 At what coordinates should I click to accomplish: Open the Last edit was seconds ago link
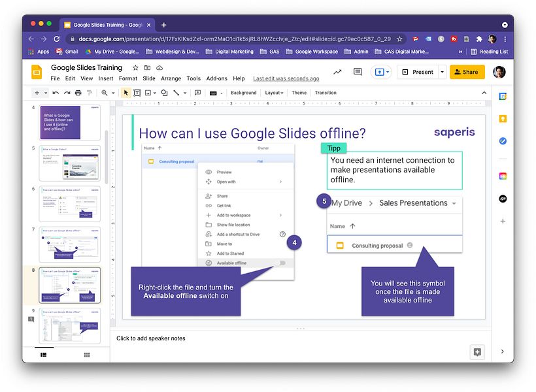[x=286, y=78]
